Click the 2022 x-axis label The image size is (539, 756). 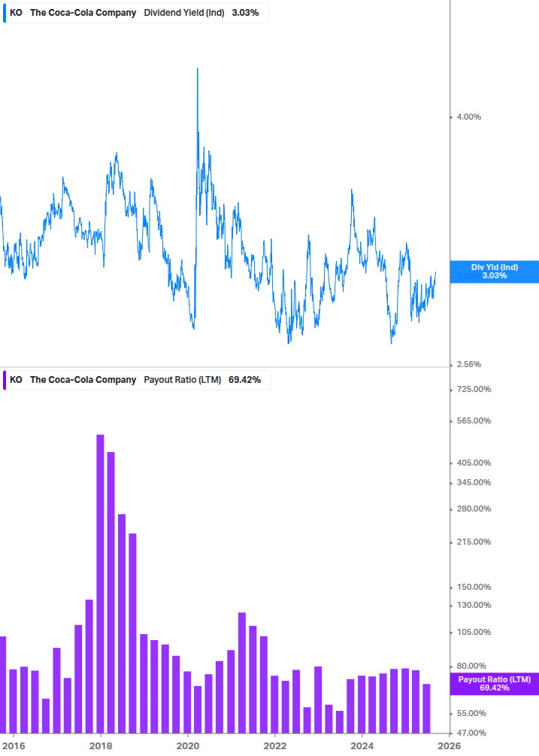click(275, 746)
